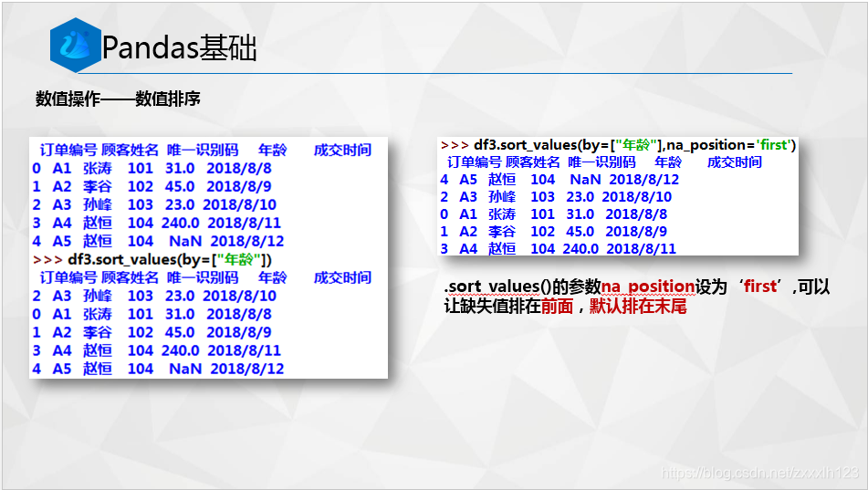Click the command line with na_position='first'
Screen dimensions: 868x490
[x=618, y=145]
